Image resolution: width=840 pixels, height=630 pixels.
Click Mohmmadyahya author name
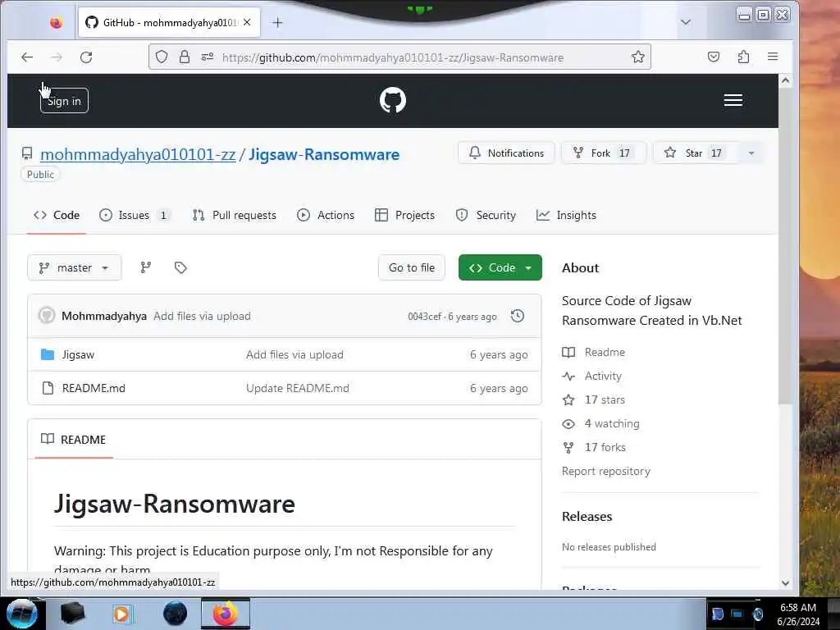pyautogui.click(x=104, y=316)
